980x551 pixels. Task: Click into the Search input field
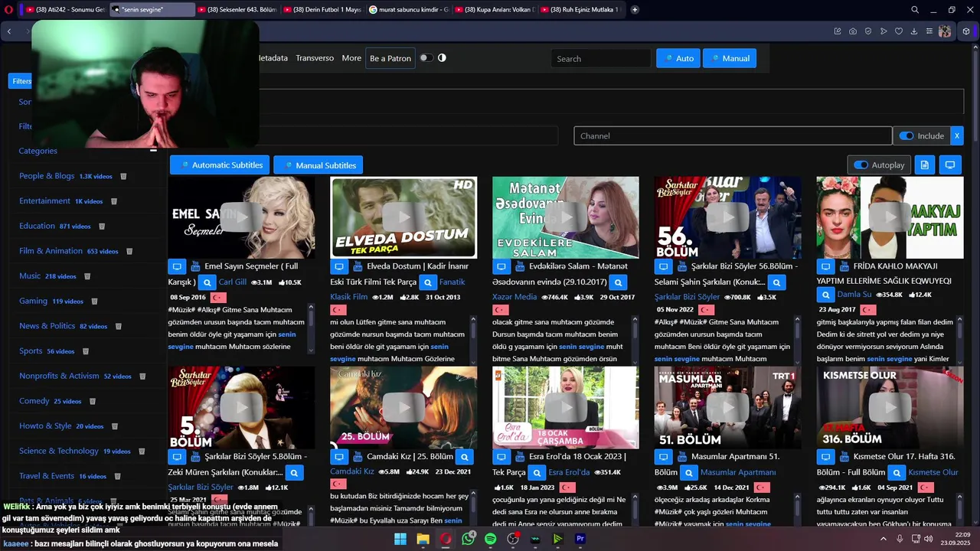click(601, 59)
